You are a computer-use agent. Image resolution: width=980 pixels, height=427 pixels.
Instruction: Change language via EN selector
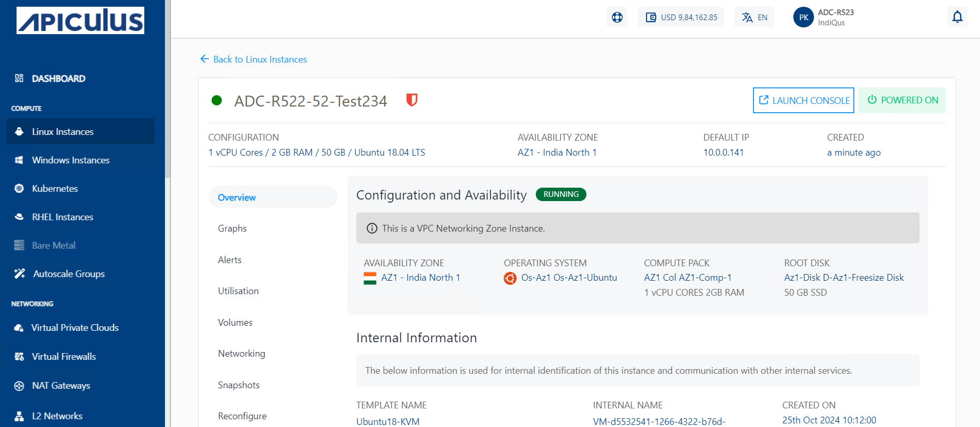tap(754, 17)
